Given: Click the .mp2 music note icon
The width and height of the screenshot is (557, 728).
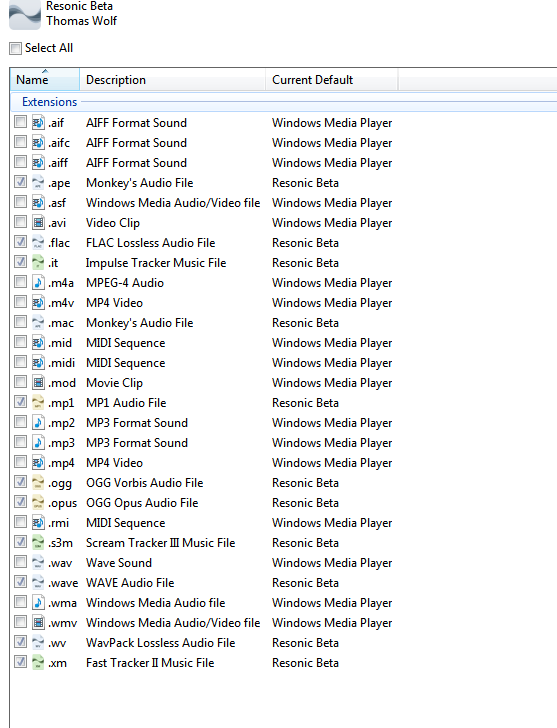Looking at the screenshot, I should click(38, 422).
